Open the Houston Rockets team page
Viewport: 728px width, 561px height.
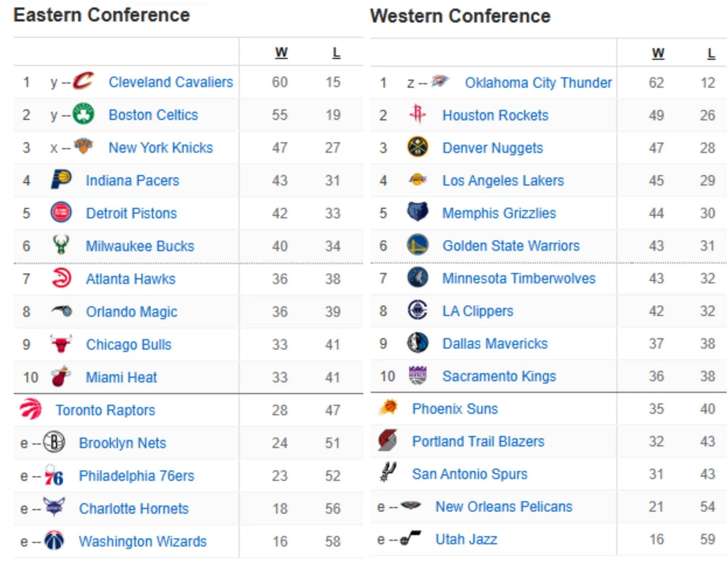point(495,115)
